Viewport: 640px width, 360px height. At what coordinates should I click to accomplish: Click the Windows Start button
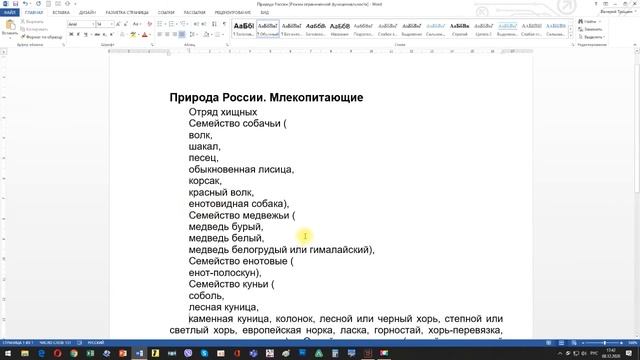pyautogui.click(x=8, y=353)
